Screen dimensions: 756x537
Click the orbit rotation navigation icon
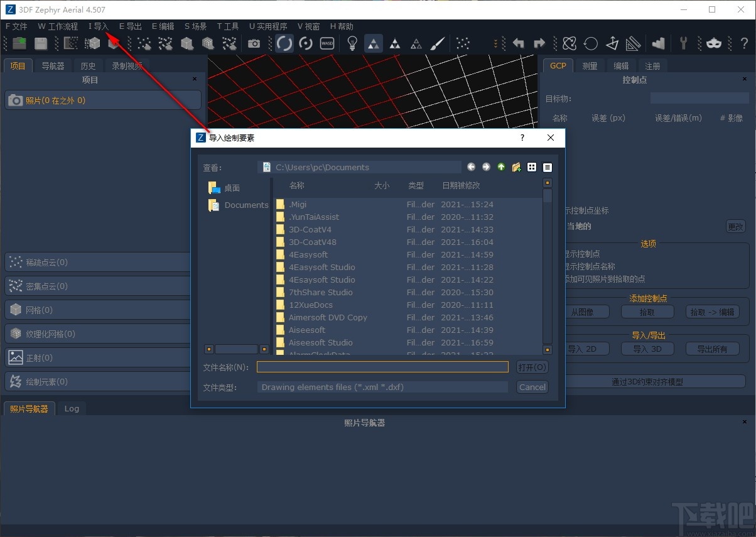pyautogui.click(x=284, y=43)
